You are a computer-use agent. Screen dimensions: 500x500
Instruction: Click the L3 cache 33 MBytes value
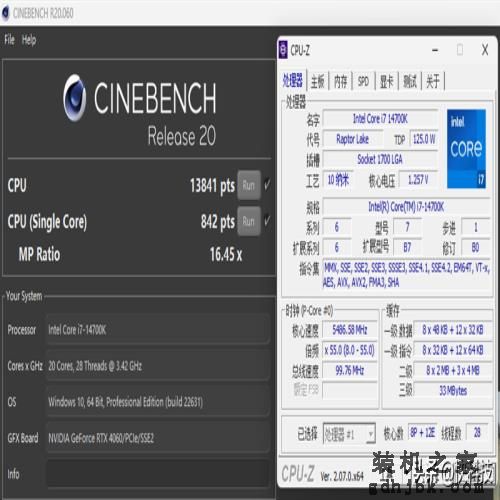click(x=453, y=390)
